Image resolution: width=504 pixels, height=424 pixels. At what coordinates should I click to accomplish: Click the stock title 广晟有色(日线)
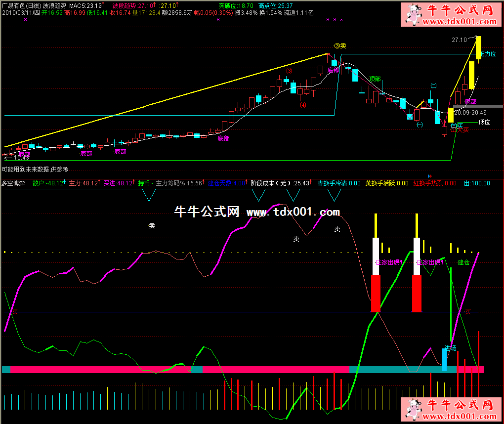[x=21, y=6]
